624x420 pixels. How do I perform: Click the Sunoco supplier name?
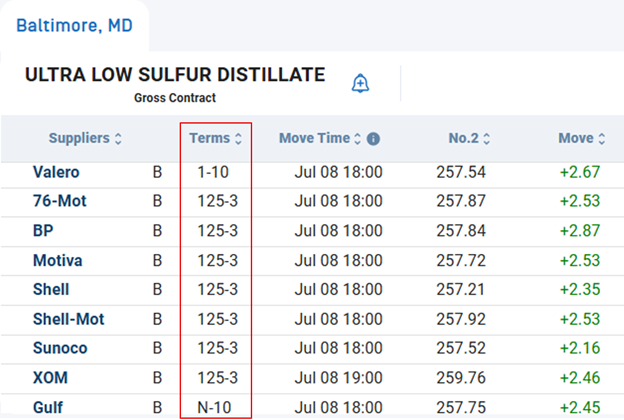[x=59, y=349]
